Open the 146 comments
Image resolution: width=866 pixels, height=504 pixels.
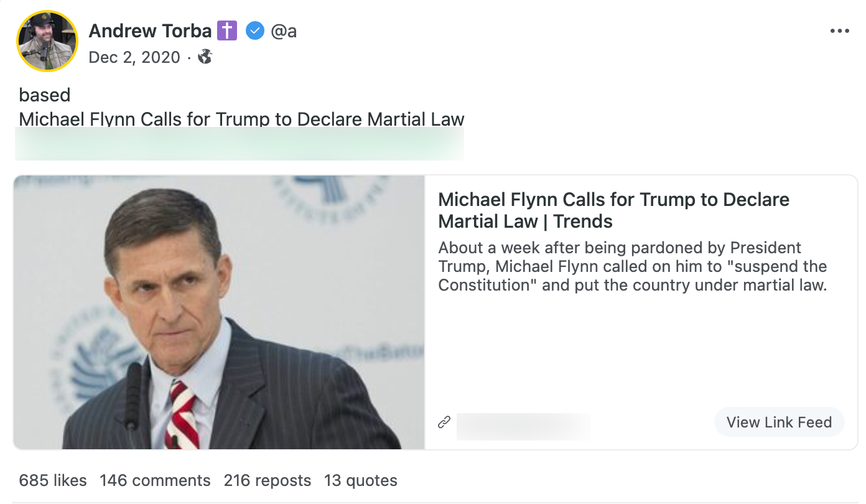[x=154, y=480]
